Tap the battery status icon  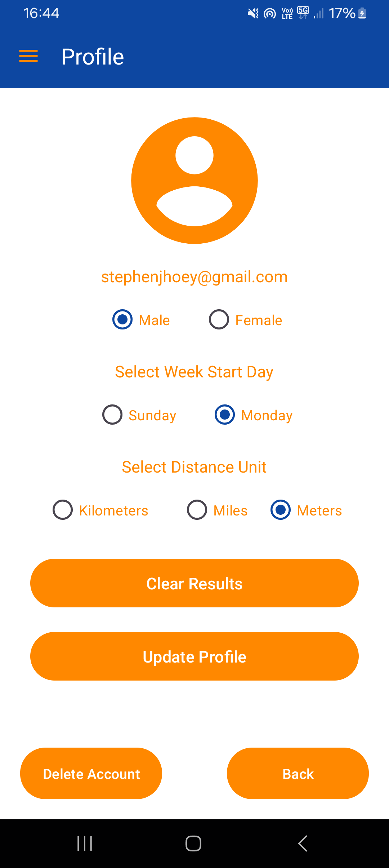[362, 14]
